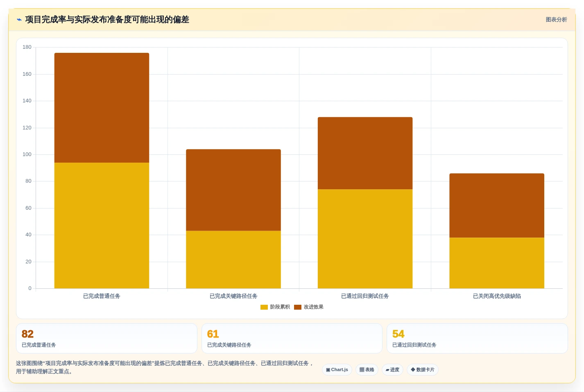Click yellow 阶段累积 segment of 已通过回归测试任务 bar
Screen dimensions: 584x392
(x=365, y=239)
